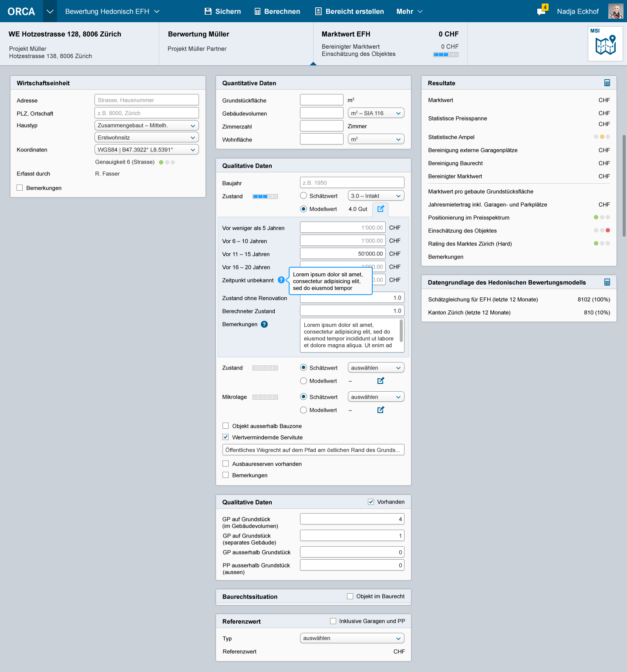The image size is (627, 672).
Task: Open auswählen dropdown in second Zustand row
Action: click(x=376, y=367)
